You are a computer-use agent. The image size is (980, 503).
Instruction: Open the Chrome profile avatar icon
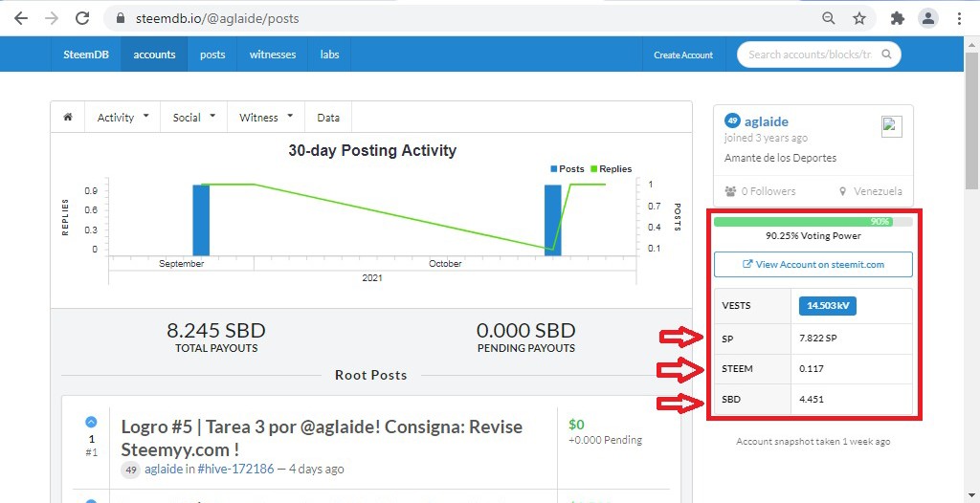pos(928,18)
